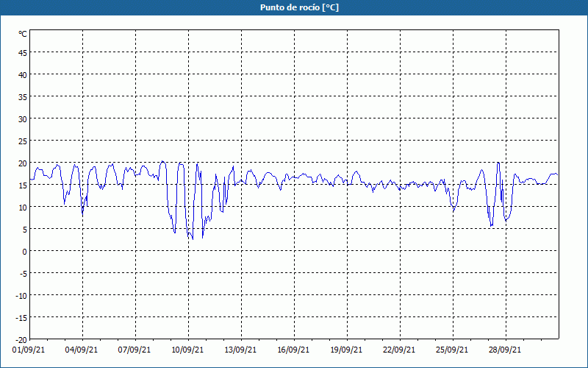This screenshot has height=368, width=588.
Task: Click the y-axis value -5
Action: 24,274
